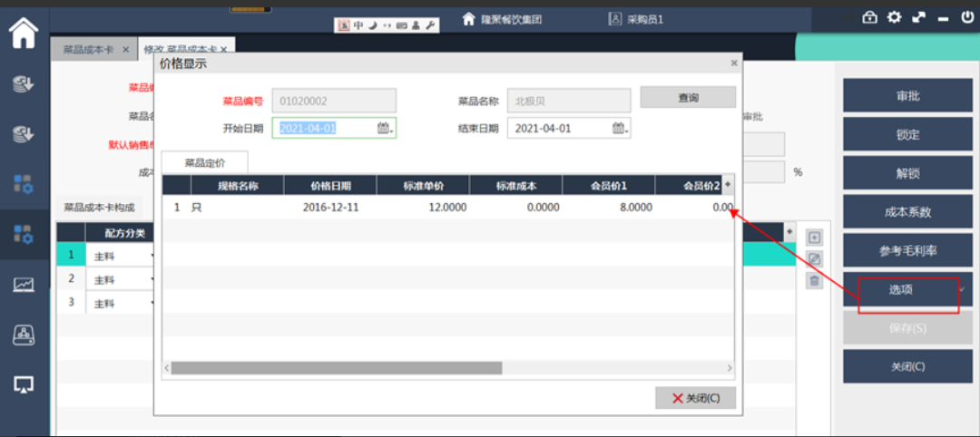
Task: Select the 菜品定价 tab in the dialog
Action: (x=204, y=163)
